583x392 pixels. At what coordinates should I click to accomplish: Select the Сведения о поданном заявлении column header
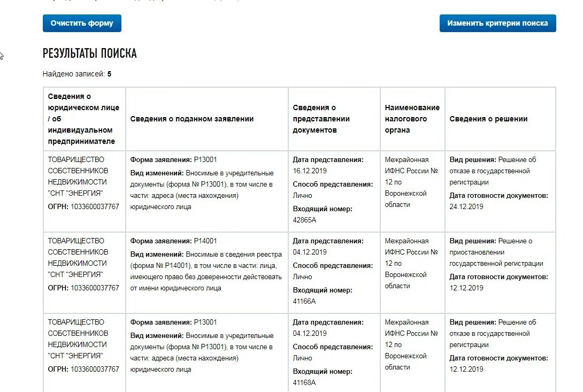[191, 119]
